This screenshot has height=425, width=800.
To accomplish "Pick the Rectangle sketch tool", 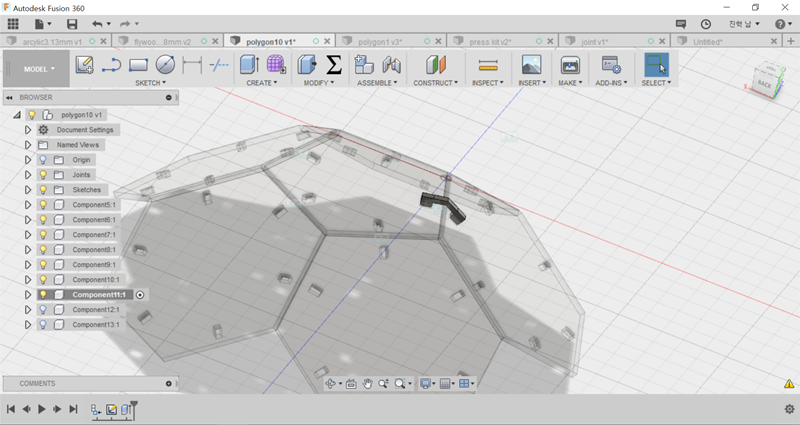I will click(138, 65).
